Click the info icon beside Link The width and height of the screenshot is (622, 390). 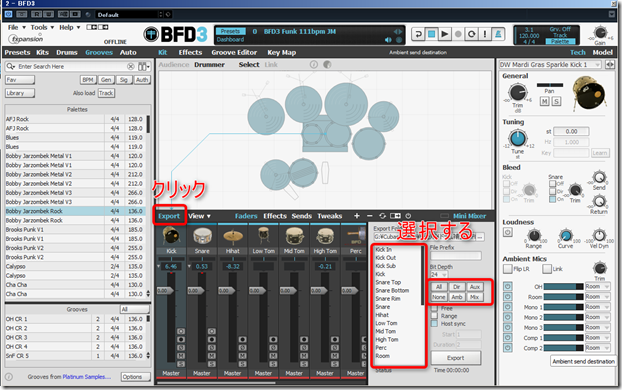314,64
